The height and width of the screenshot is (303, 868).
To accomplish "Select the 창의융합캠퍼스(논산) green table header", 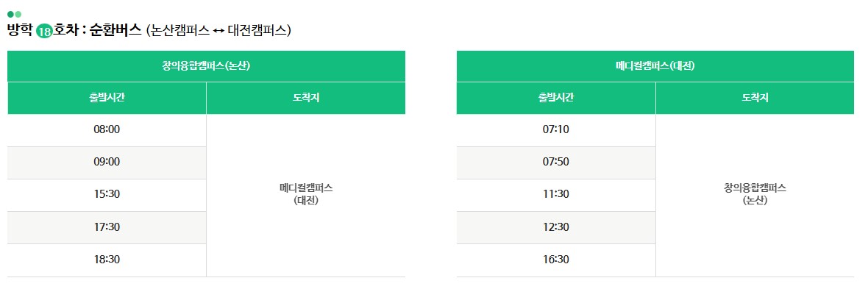I will tap(206, 65).
